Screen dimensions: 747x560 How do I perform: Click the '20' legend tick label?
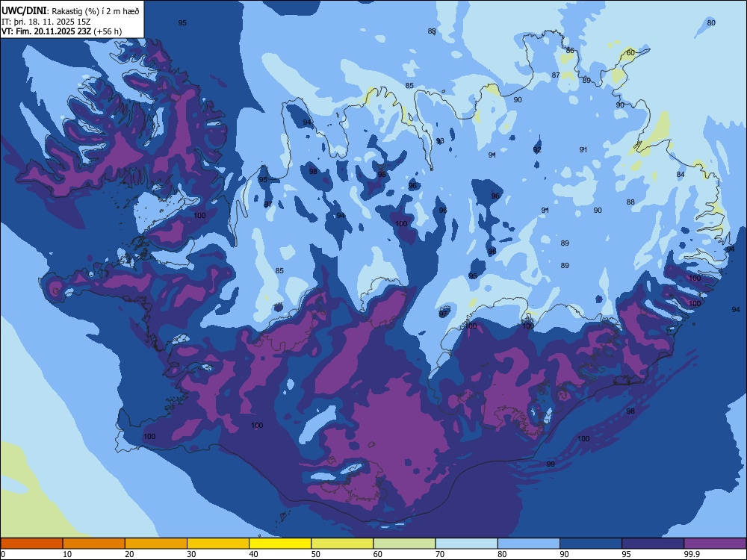click(x=129, y=554)
